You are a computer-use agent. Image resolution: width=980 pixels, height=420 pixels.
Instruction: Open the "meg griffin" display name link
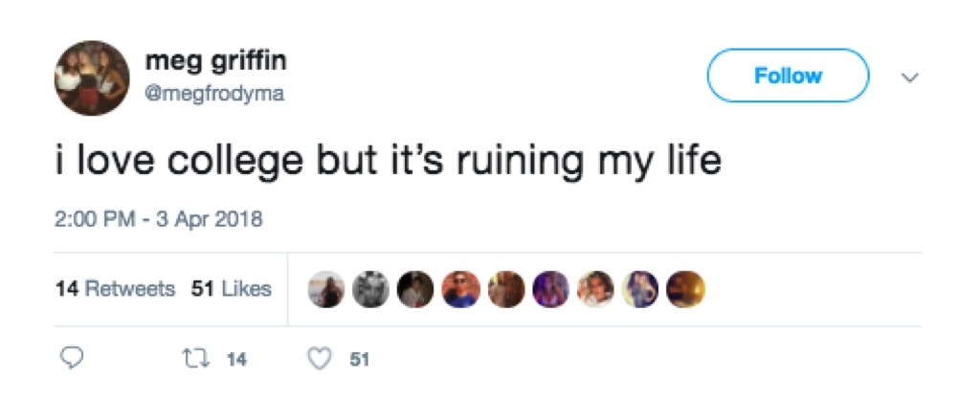pos(215,61)
